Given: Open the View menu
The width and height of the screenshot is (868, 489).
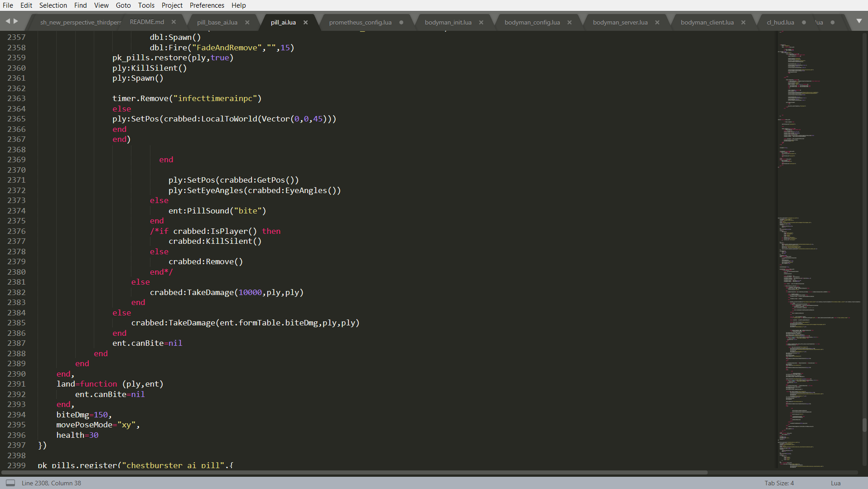Looking at the screenshot, I should point(101,5).
